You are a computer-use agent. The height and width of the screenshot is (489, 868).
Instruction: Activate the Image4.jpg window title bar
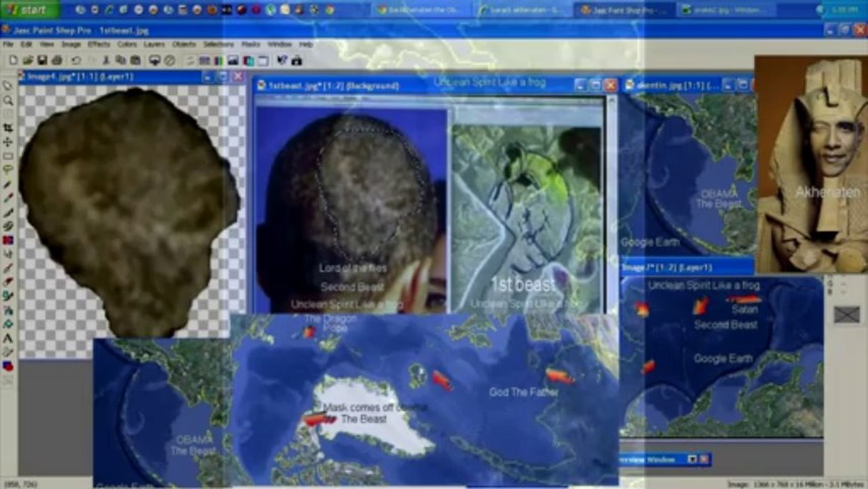tap(132, 77)
